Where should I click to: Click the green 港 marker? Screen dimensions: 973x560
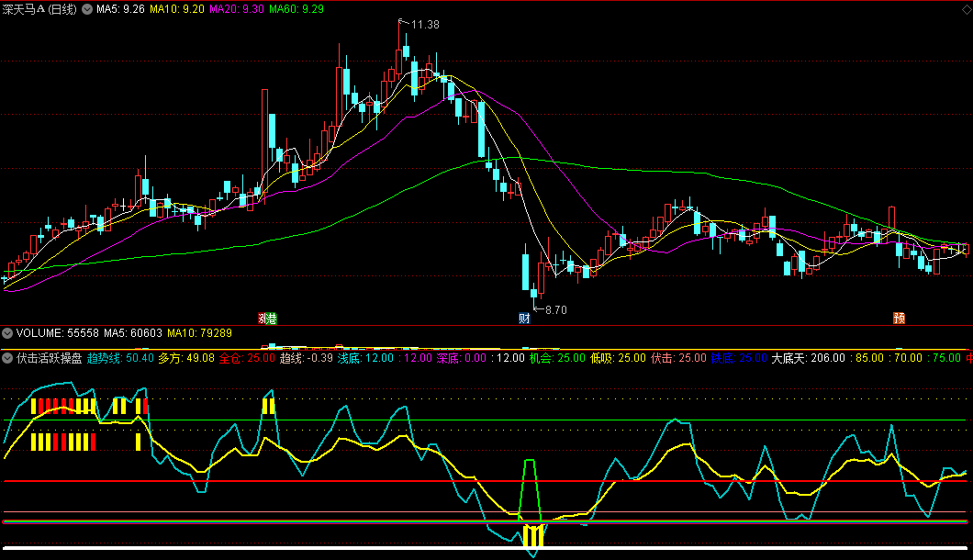click(x=272, y=319)
